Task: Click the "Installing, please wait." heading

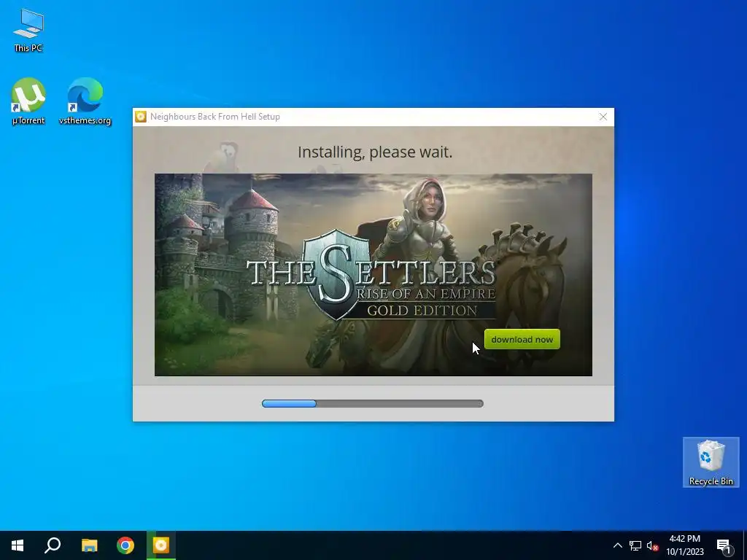Action: tap(375, 152)
